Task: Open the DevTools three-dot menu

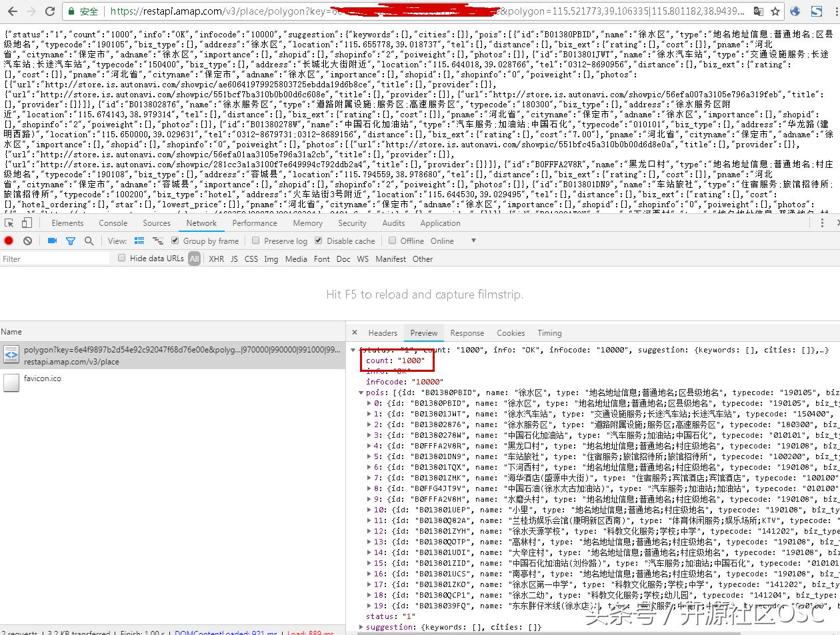Action: [822, 223]
